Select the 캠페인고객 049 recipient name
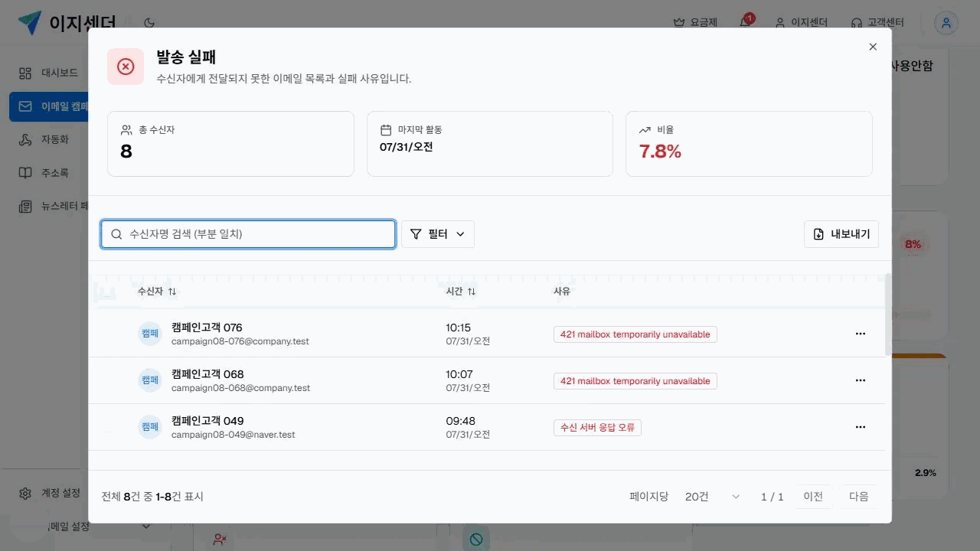 point(207,421)
